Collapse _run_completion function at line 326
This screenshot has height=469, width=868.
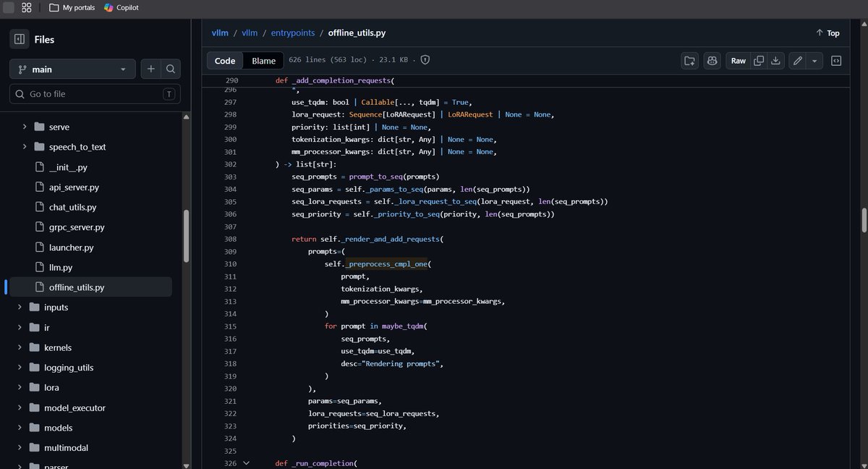(246, 463)
